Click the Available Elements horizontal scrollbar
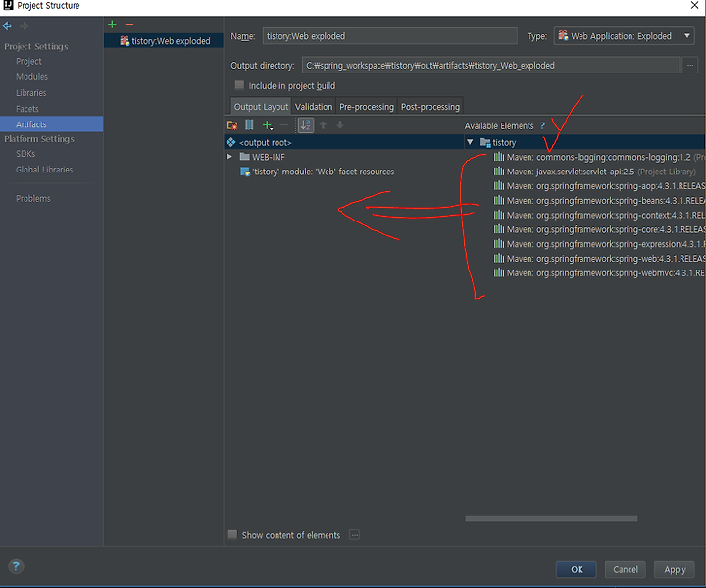 tap(551, 518)
